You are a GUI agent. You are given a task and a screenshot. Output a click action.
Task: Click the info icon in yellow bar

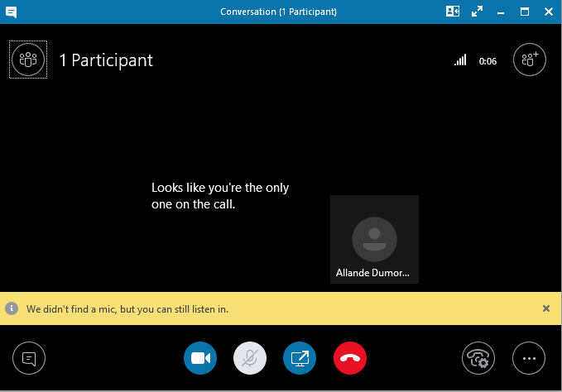12,308
